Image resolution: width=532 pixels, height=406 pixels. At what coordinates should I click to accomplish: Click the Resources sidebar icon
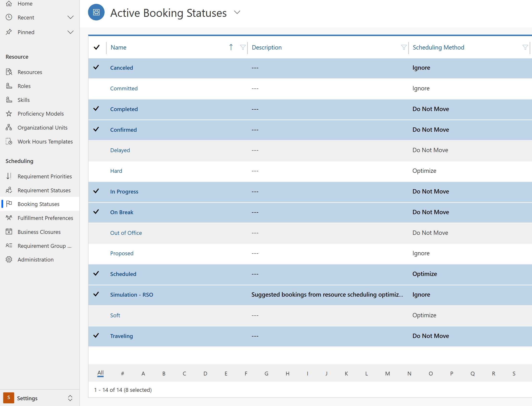tap(9, 72)
